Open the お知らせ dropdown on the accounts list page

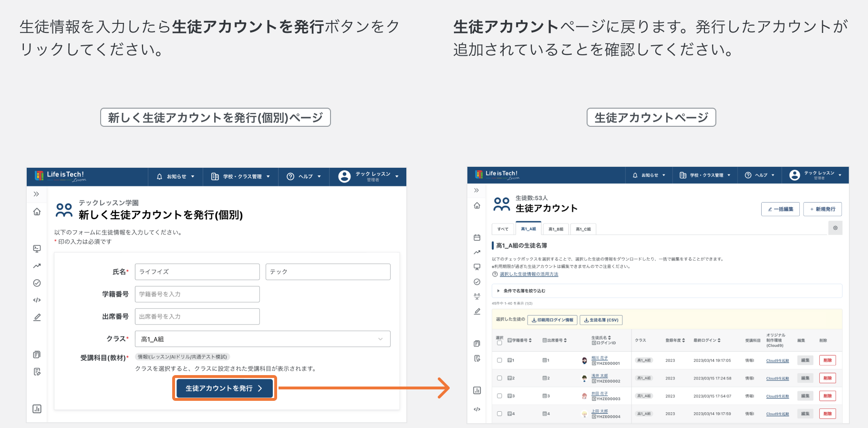pos(649,175)
